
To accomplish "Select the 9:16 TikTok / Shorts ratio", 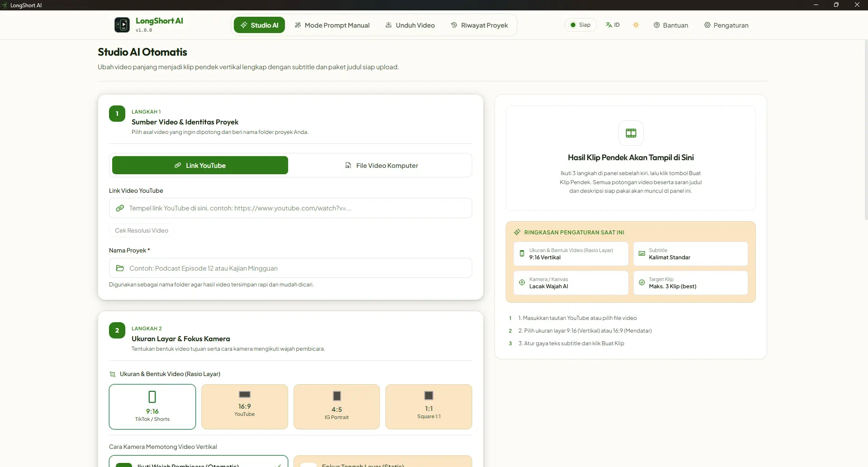I will click(x=152, y=407).
